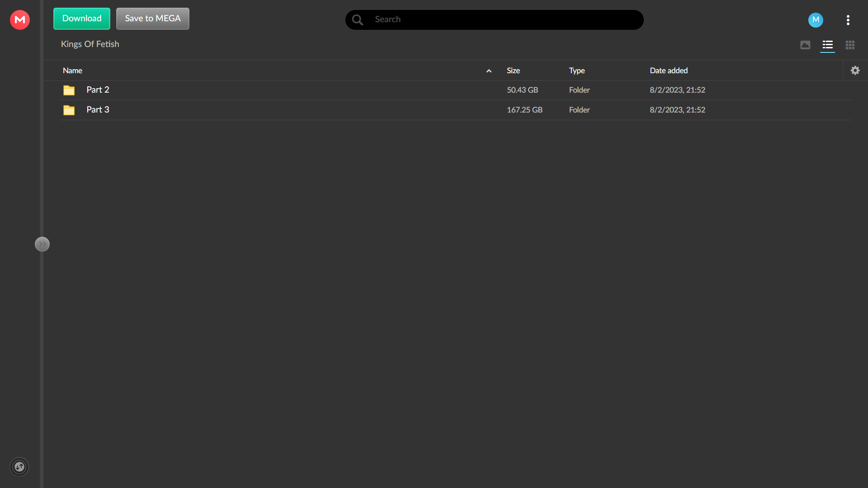Switch to media gallery view
Screen dimensions: 868x488
point(805,45)
